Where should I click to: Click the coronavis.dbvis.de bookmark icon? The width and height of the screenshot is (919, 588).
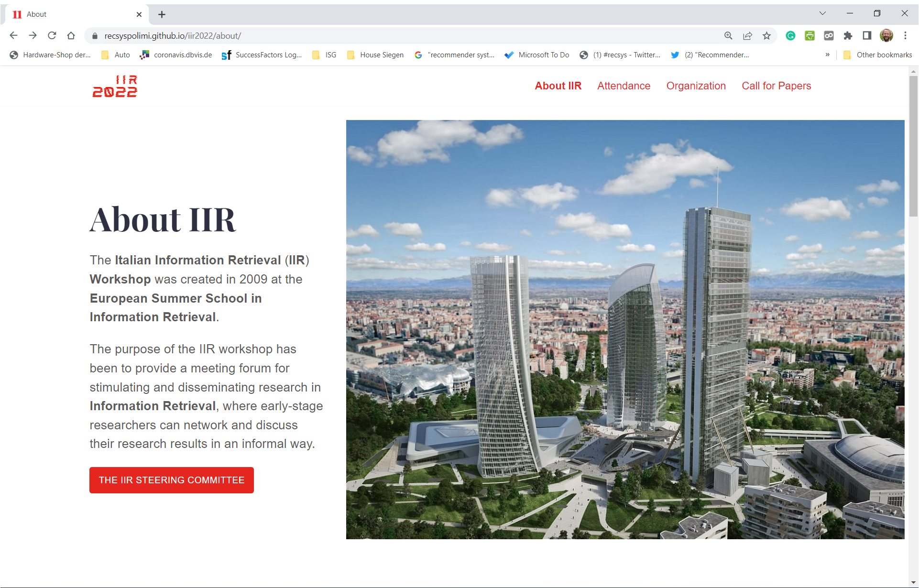click(x=145, y=55)
